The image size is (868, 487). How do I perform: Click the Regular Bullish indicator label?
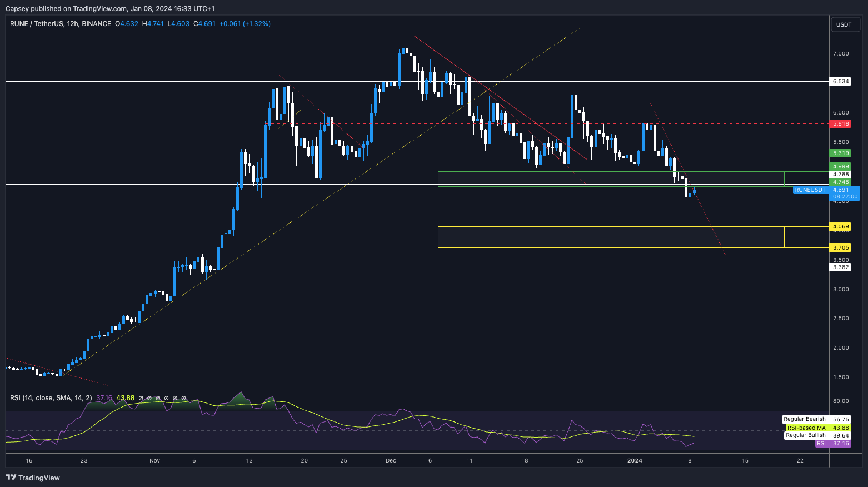pos(806,435)
